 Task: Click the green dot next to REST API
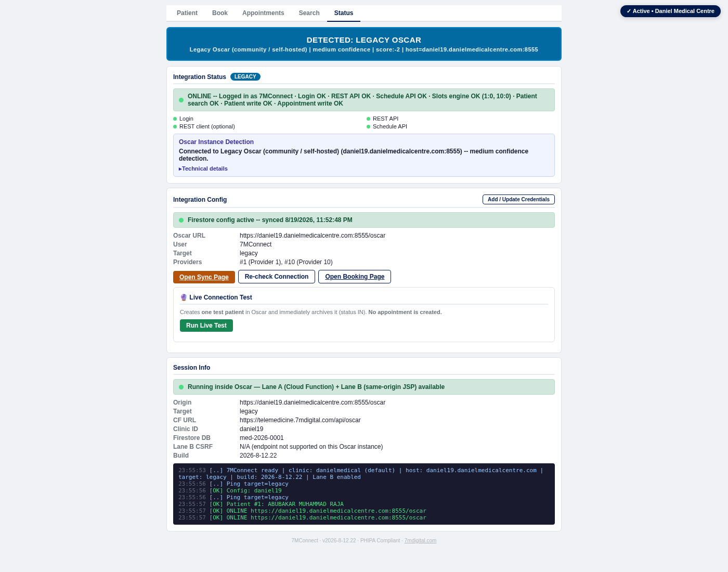pos(369,119)
